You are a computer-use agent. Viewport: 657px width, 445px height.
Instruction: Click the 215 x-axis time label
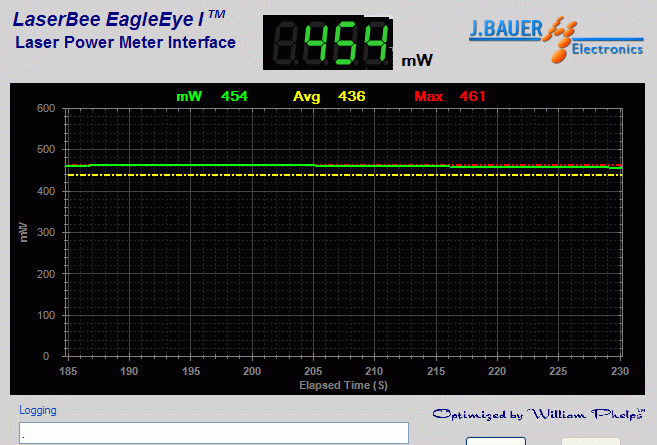[436, 371]
